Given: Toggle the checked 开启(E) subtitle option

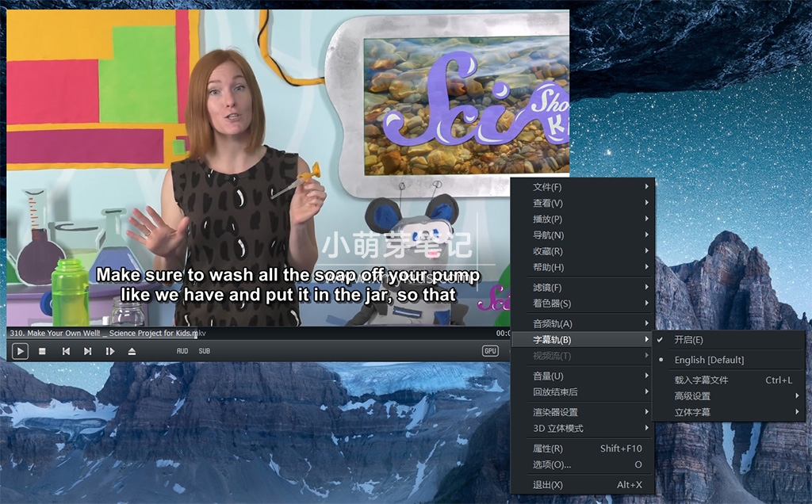Looking at the screenshot, I should click(x=688, y=340).
